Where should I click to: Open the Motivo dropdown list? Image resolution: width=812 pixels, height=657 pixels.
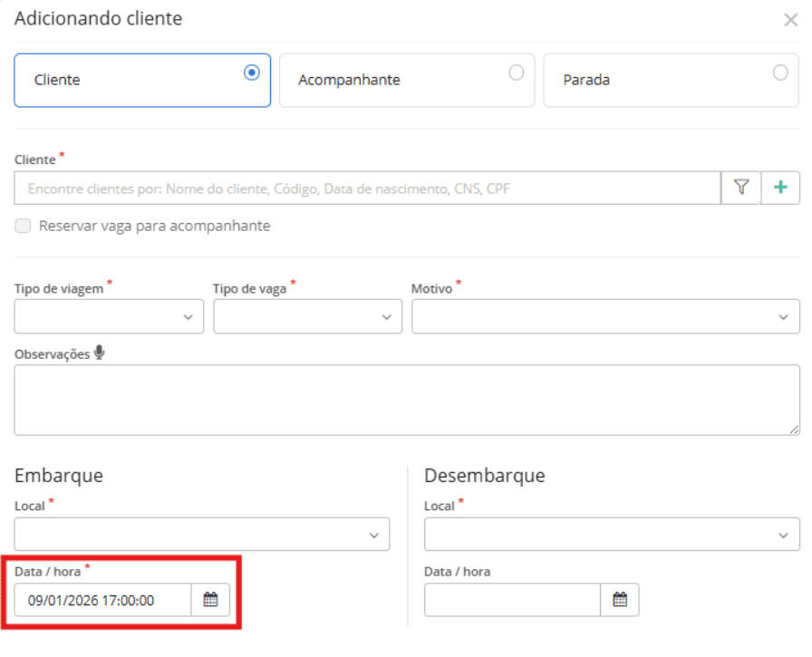pos(605,316)
